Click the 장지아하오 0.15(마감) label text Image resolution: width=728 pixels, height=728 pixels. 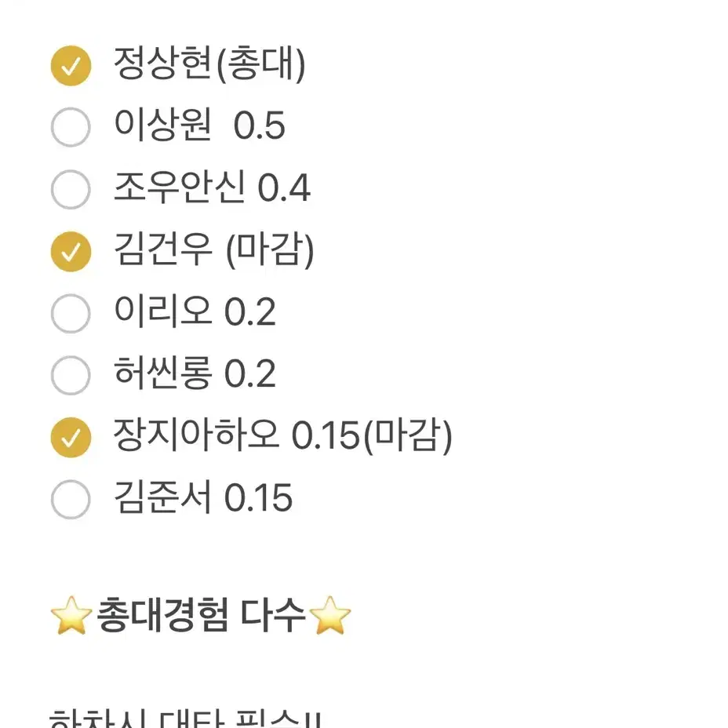[282, 437]
